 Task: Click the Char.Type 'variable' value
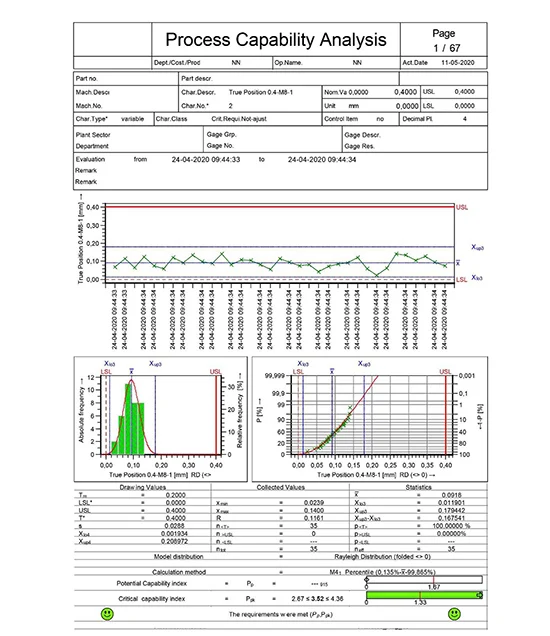click(132, 119)
